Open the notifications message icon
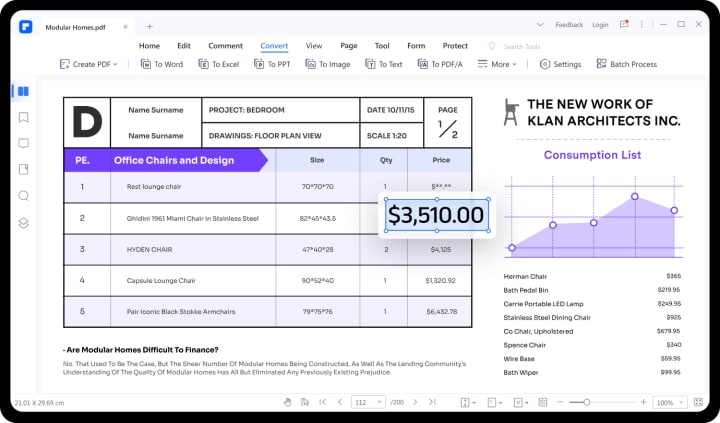Viewport: 720px width, 423px height. pyautogui.click(x=624, y=24)
